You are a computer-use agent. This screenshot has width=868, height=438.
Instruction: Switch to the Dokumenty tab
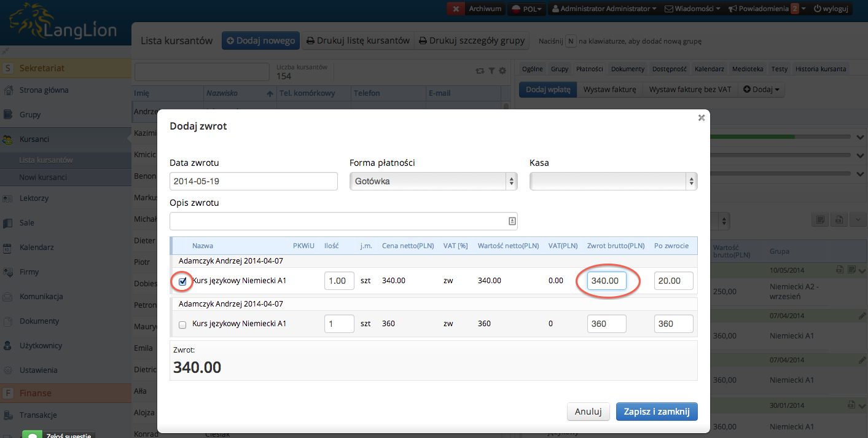click(x=628, y=69)
